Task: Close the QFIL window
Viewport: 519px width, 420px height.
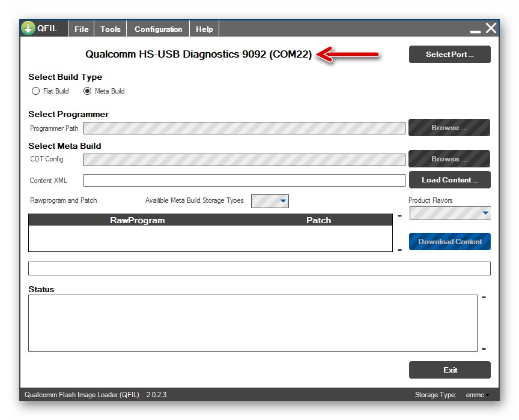Action: point(491,28)
